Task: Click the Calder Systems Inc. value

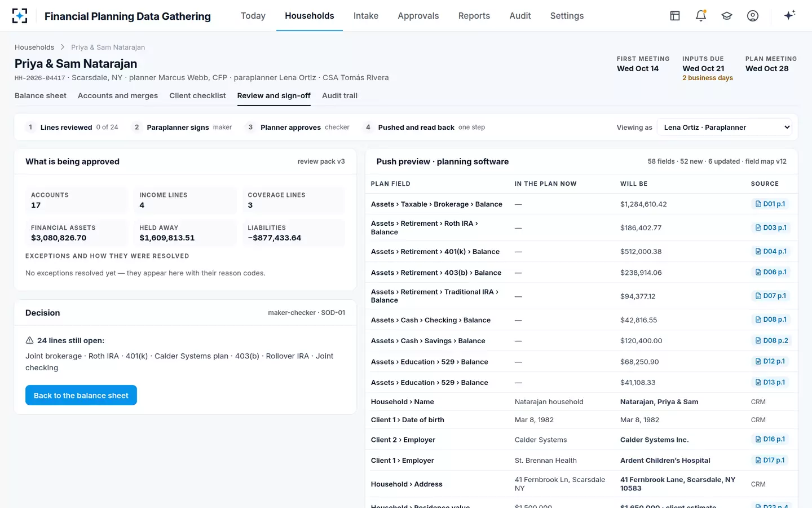Action: (x=655, y=440)
